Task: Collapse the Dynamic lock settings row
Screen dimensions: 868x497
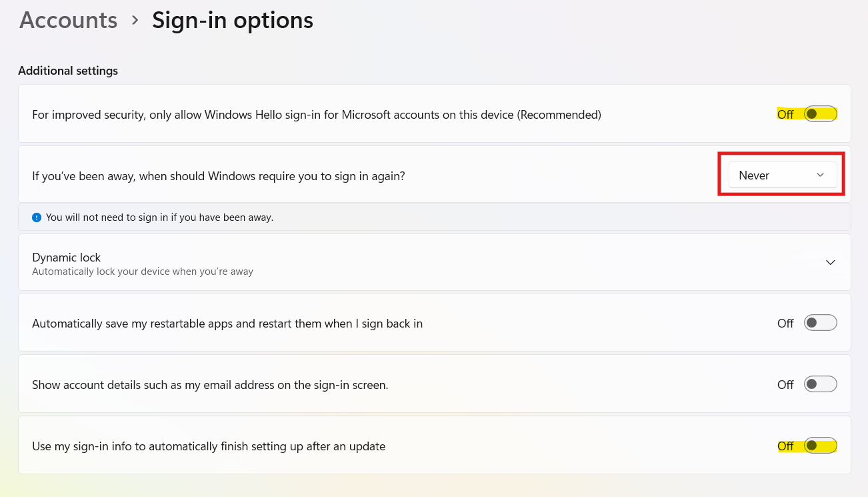Action: [830, 262]
